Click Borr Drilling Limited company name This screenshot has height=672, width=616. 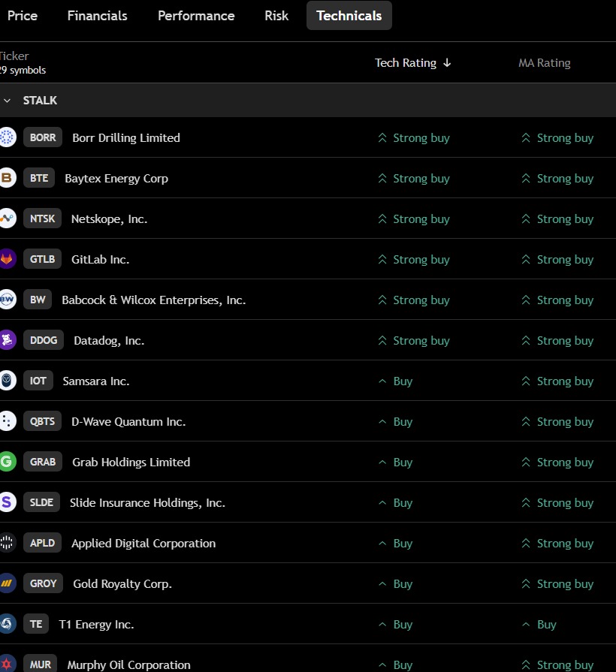tap(126, 137)
